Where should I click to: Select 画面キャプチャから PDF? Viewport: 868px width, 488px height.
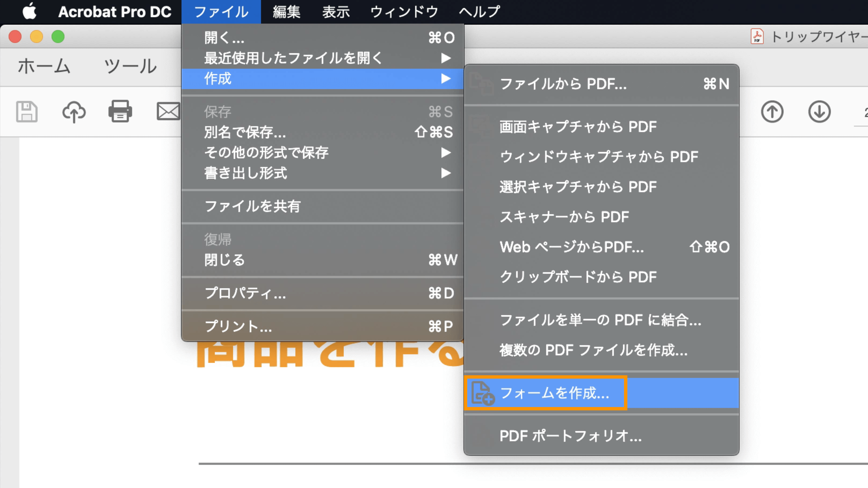[x=601, y=127]
